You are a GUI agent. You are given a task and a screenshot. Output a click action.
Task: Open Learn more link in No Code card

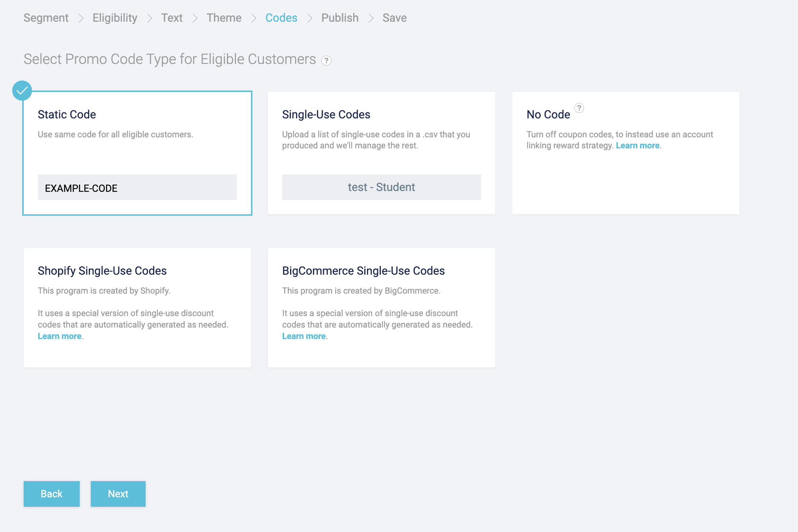(x=637, y=146)
